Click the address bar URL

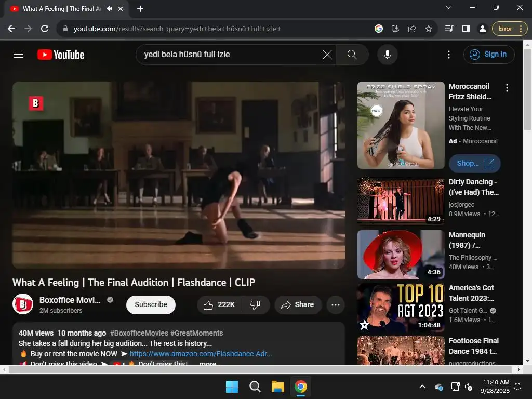(177, 29)
